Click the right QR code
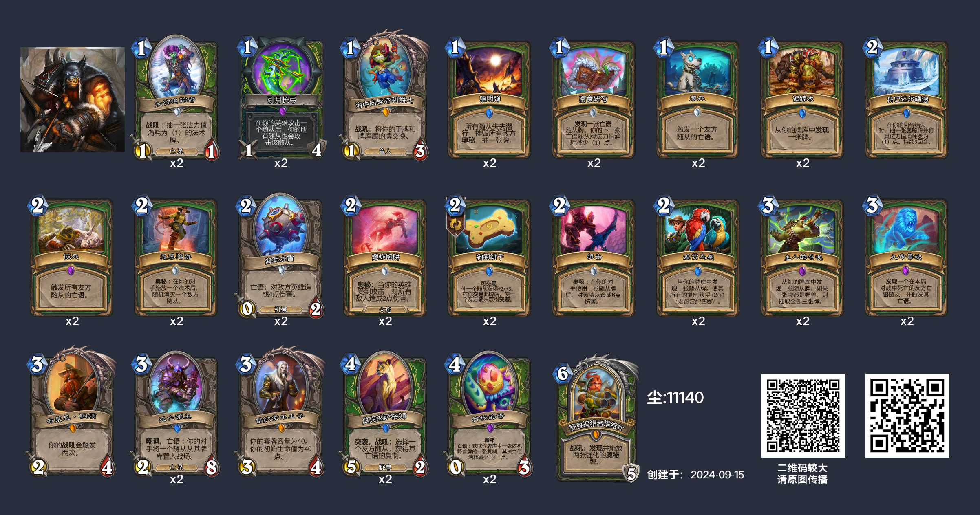 (x=907, y=415)
